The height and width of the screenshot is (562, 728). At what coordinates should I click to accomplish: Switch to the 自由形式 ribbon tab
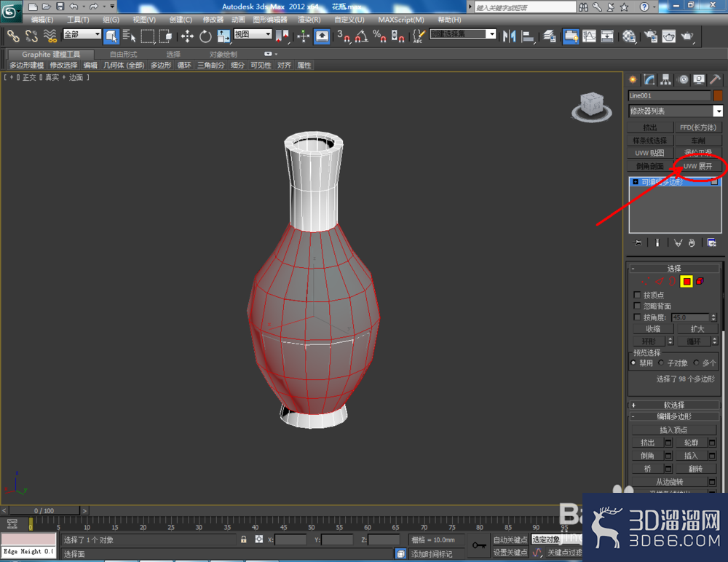pyautogui.click(x=123, y=55)
